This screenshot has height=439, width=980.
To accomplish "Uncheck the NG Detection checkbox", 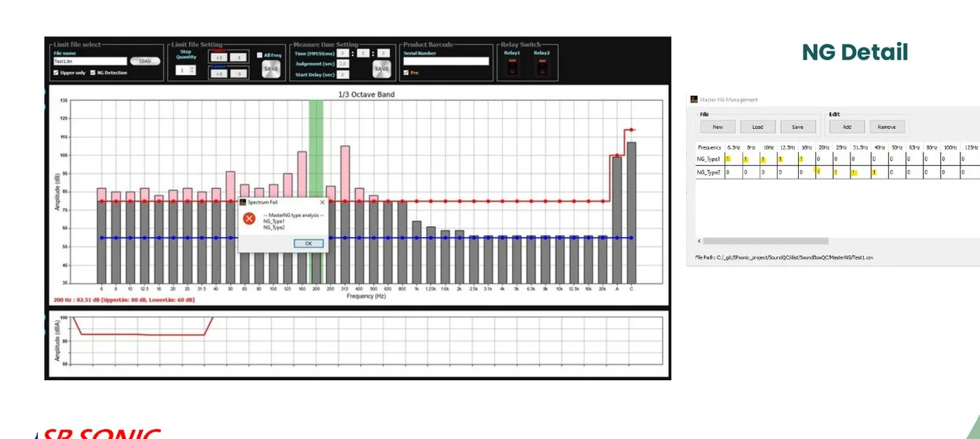I will pyautogui.click(x=93, y=73).
